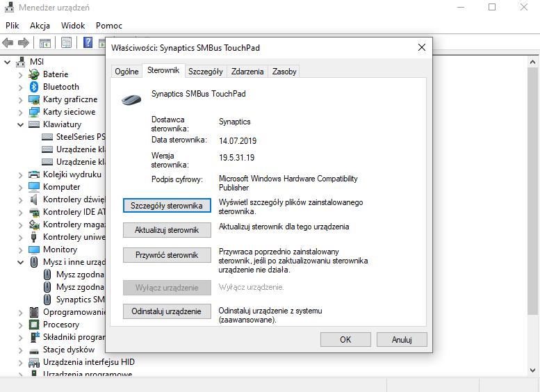The height and width of the screenshot is (392, 540).
Task: Click the Aktualizuj sterownik button
Action: pyautogui.click(x=167, y=230)
